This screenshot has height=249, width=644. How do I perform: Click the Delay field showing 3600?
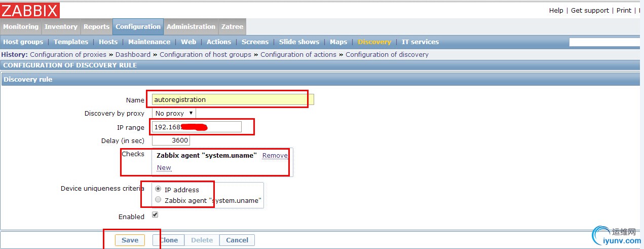tap(171, 140)
